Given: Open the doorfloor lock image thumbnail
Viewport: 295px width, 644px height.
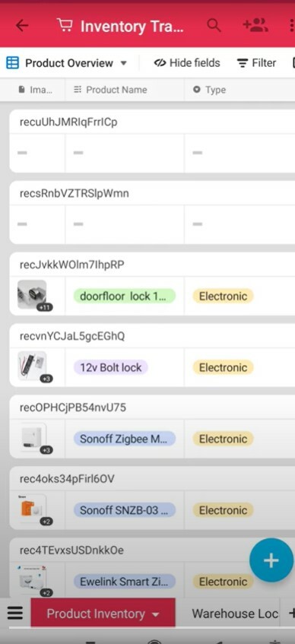Looking at the screenshot, I should 32,295.
